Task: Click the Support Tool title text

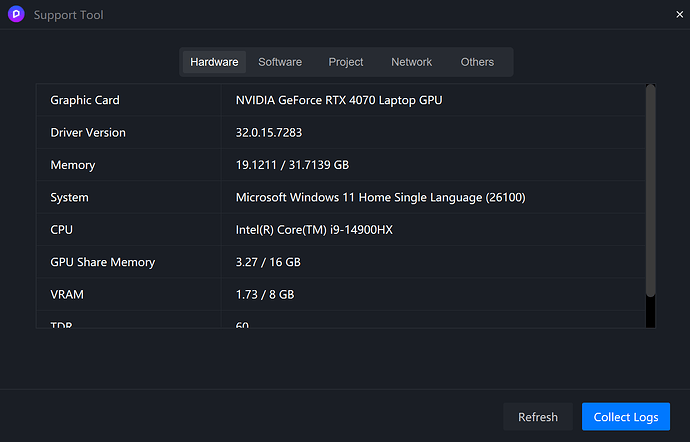Action: pyautogui.click(x=69, y=15)
